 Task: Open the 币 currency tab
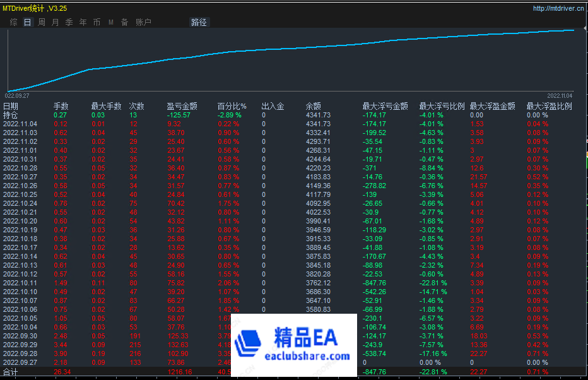coord(97,22)
